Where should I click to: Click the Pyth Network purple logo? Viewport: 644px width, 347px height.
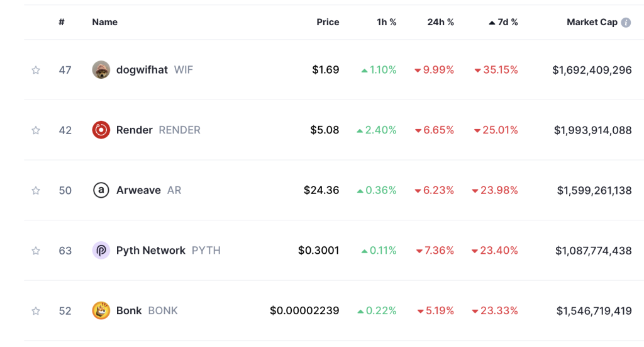(x=101, y=251)
